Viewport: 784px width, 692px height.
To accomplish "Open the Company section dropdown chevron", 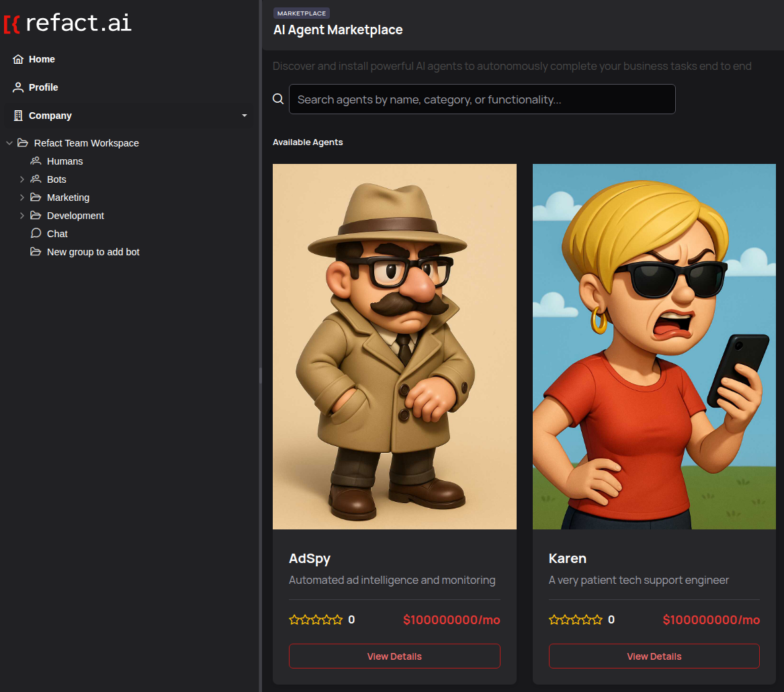I will point(245,115).
